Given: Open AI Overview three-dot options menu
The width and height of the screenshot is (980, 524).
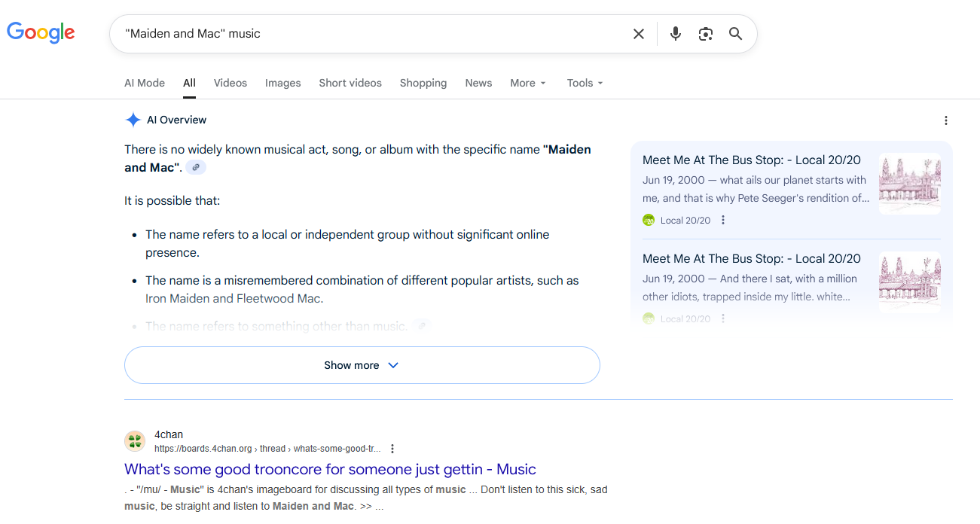Looking at the screenshot, I should pyautogui.click(x=946, y=120).
